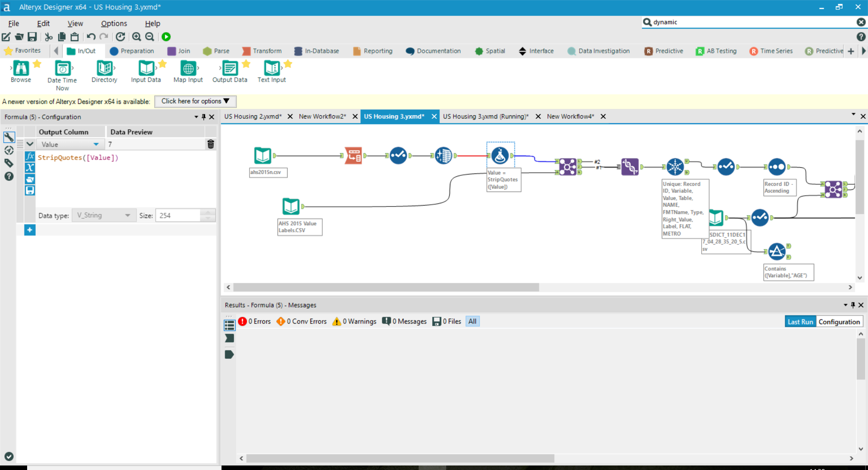Screen dimensions: 868x470
Task: Switch results to Configuration view
Action: click(x=839, y=322)
